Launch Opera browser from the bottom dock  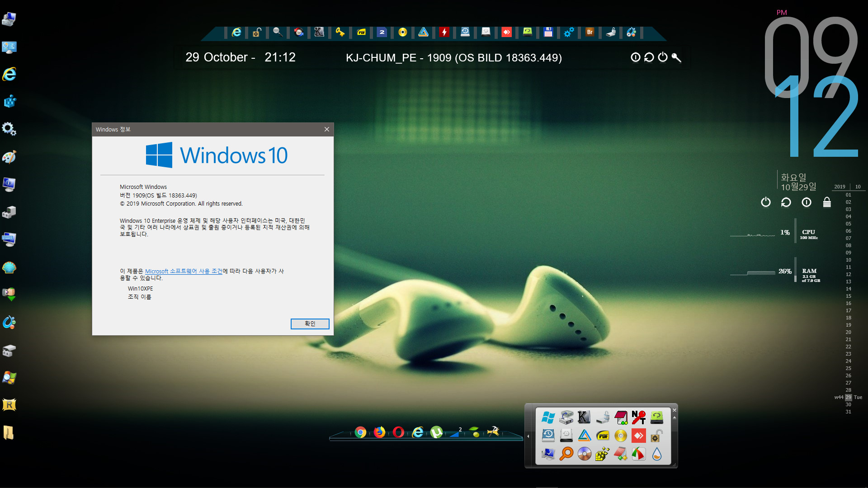(398, 432)
